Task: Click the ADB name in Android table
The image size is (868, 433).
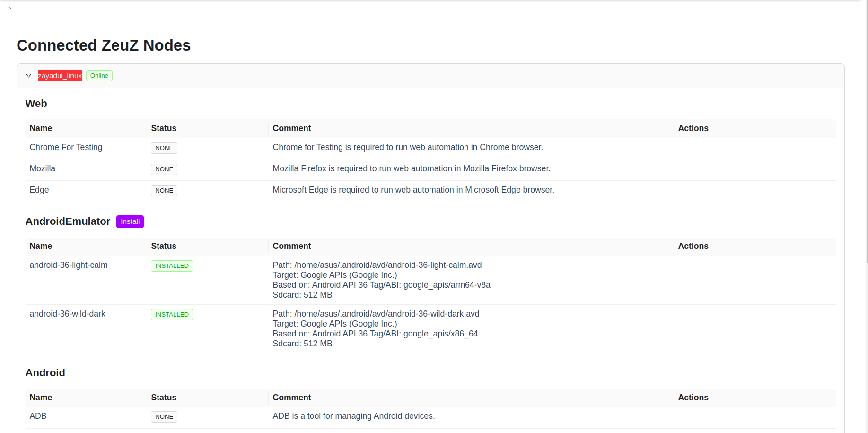Action: pyautogui.click(x=38, y=416)
